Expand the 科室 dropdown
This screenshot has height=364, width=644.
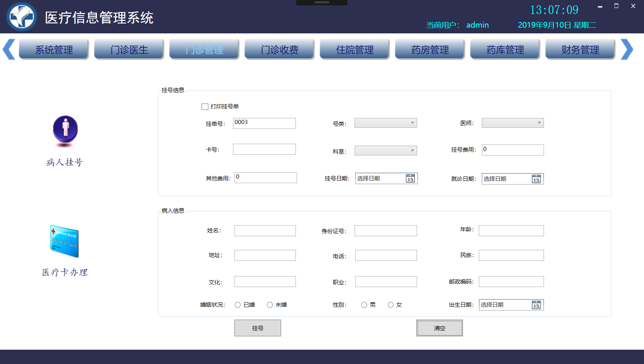click(x=386, y=151)
